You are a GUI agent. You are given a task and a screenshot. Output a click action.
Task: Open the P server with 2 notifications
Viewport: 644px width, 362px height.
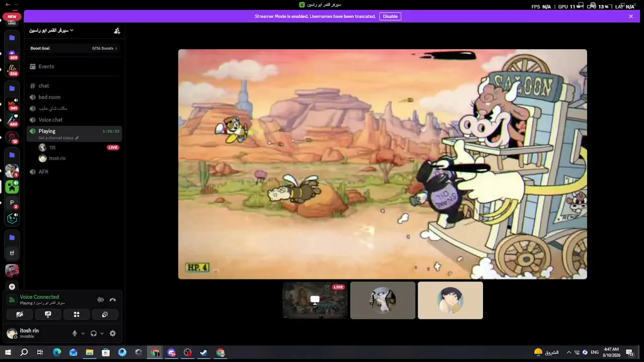pos(12,203)
